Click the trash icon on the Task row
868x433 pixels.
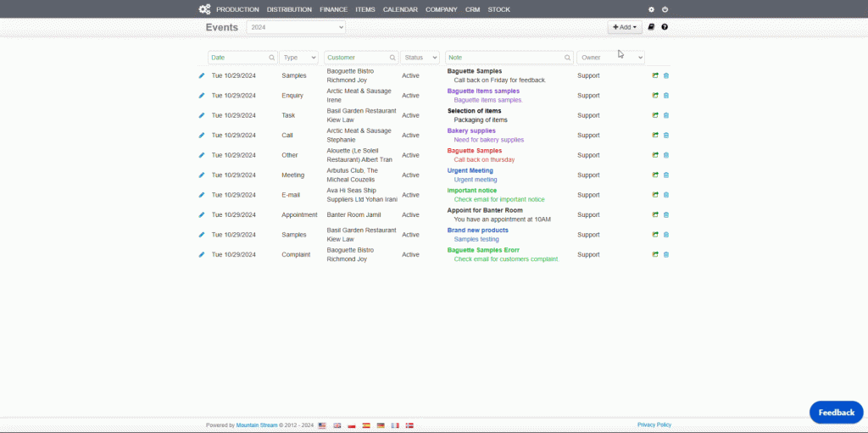click(666, 115)
